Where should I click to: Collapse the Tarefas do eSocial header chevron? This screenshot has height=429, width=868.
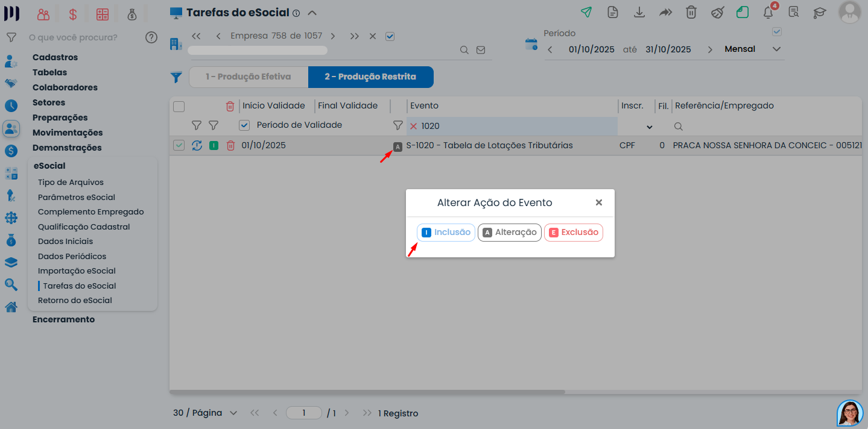pos(312,13)
